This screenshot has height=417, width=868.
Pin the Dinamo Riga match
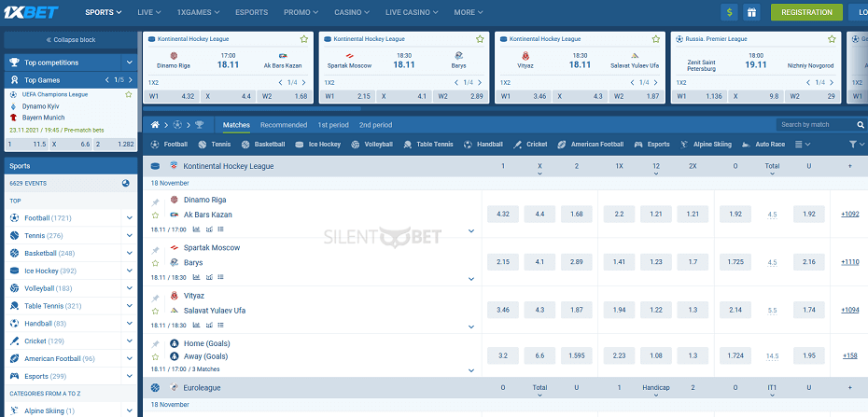156,202
